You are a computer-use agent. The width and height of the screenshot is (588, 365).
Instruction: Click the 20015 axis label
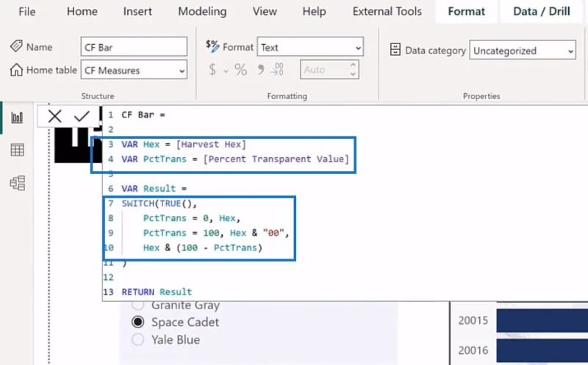coord(473,320)
